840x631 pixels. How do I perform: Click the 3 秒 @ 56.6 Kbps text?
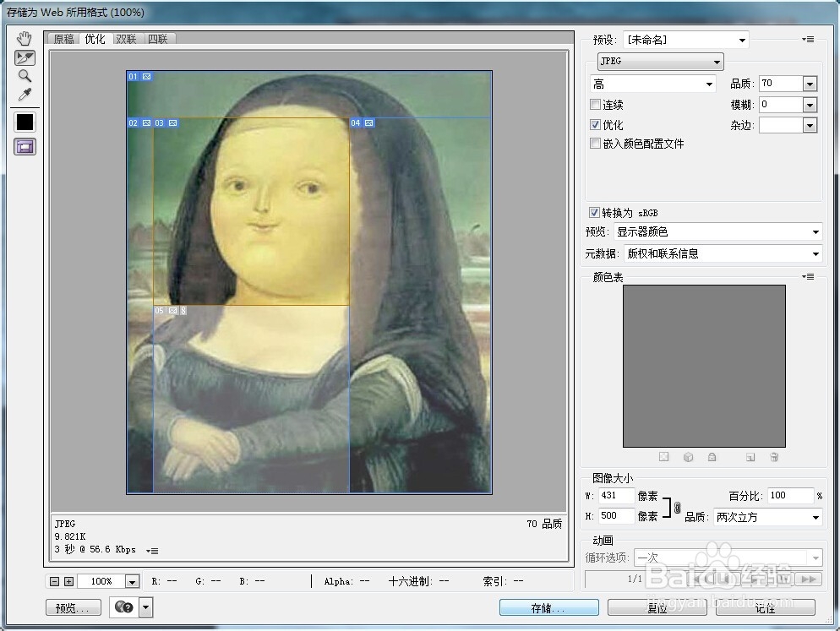coord(95,550)
